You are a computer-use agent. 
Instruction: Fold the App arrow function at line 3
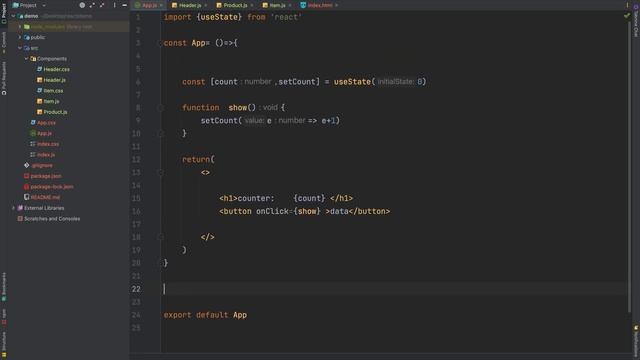click(160, 43)
